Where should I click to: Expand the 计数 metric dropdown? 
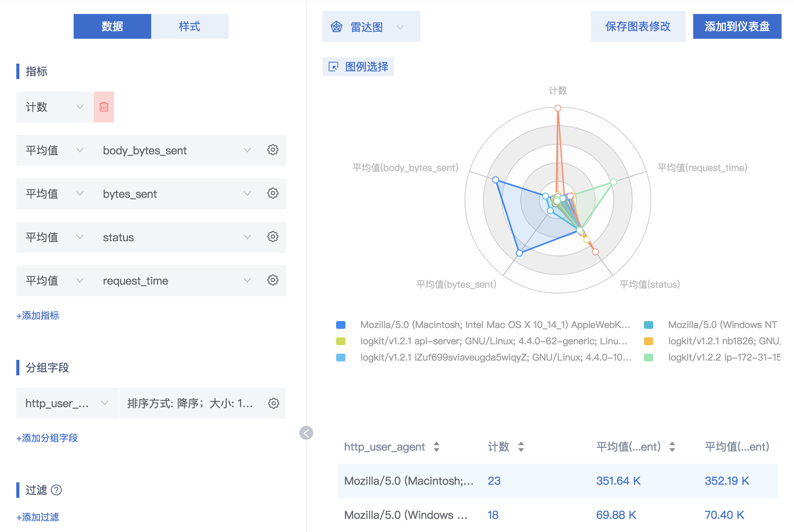pos(55,107)
